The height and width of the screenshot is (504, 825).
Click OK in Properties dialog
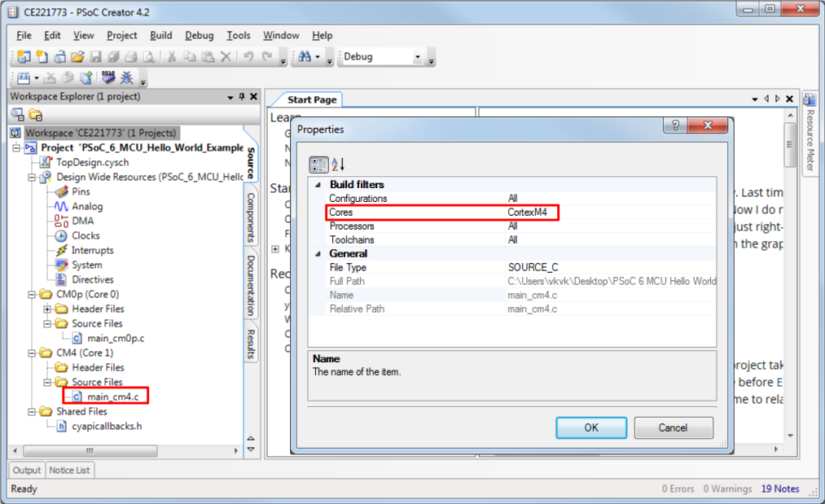click(x=591, y=427)
